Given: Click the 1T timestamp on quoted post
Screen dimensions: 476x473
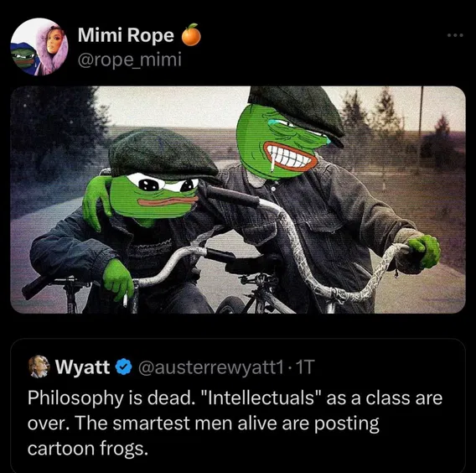Looking at the screenshot, I should click(303, 367).
